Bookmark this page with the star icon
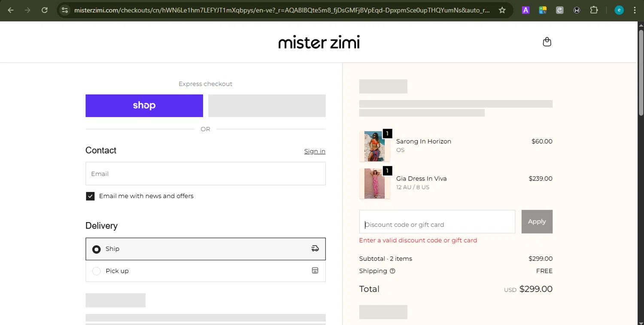The image size is (644, 325). coord(502,10)
